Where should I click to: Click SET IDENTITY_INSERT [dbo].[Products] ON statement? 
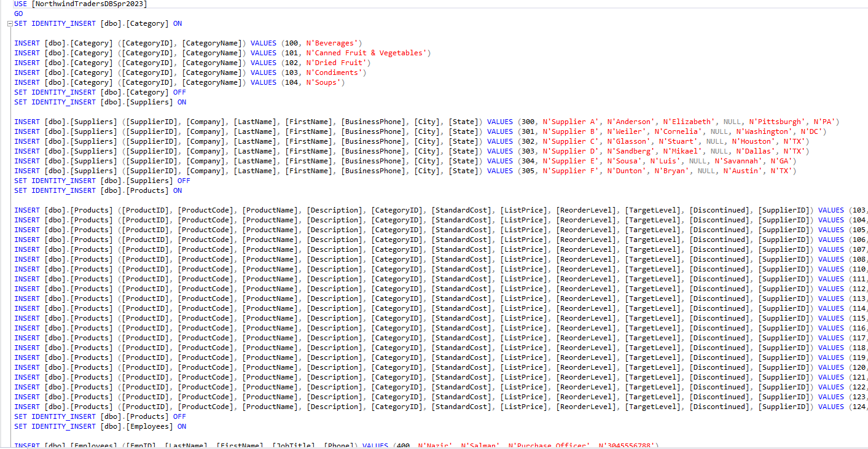(x=100, y=190)
